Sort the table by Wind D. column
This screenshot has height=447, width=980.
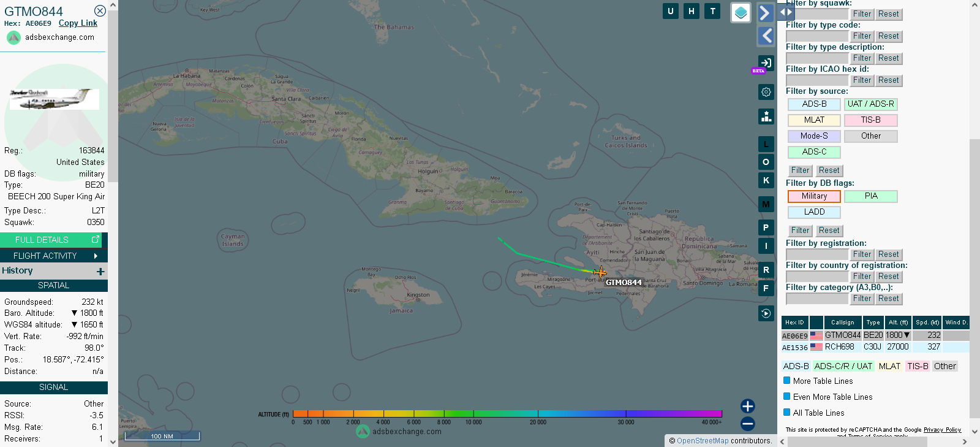[956, 323]
